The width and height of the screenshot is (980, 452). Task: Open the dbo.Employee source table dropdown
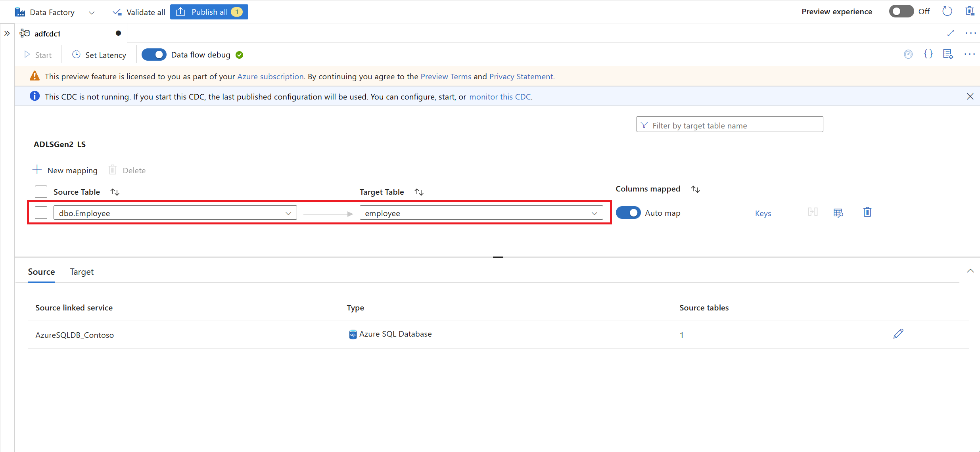pyautogui.click(x=288, y=213)
